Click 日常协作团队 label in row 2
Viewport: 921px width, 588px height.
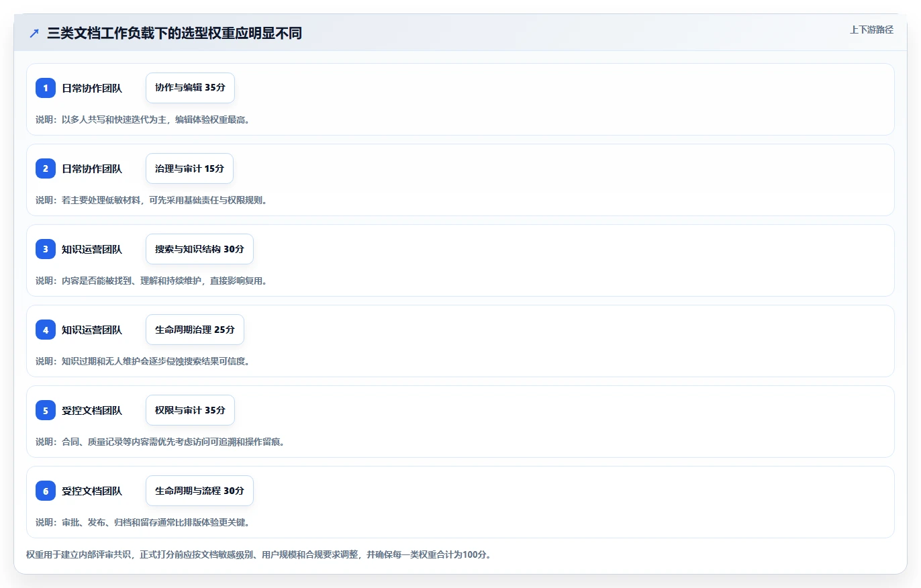coord(92,168)
